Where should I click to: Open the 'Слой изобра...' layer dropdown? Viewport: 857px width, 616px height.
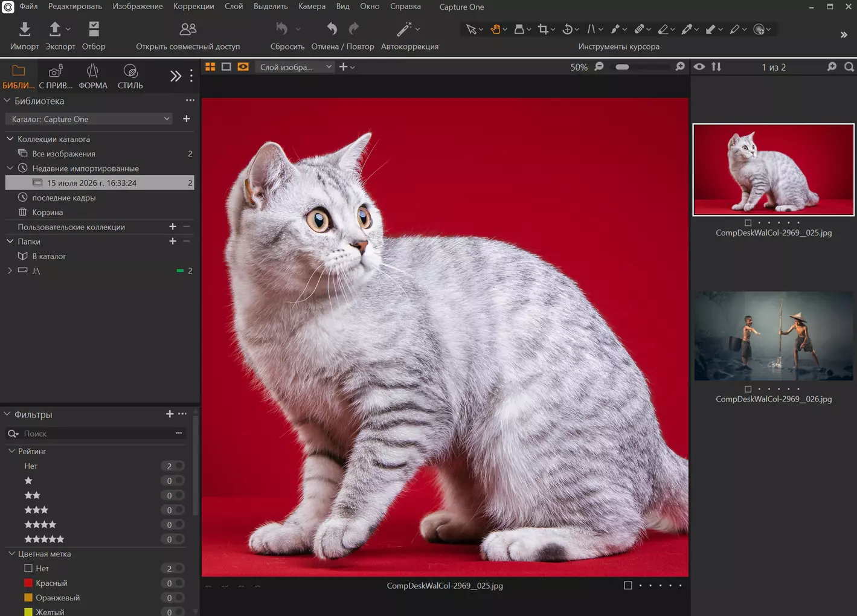295,67
